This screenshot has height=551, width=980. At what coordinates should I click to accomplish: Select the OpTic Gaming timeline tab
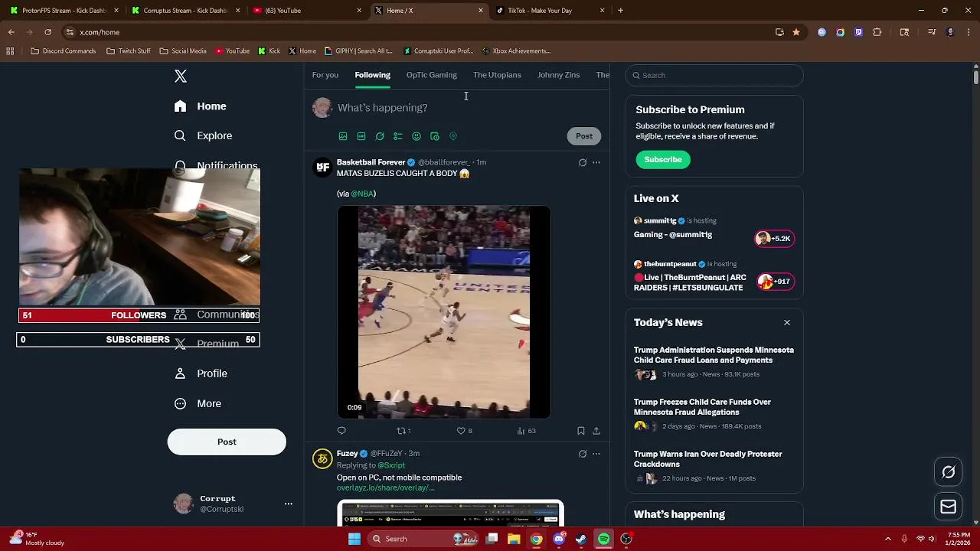click(x=432, y=75)
